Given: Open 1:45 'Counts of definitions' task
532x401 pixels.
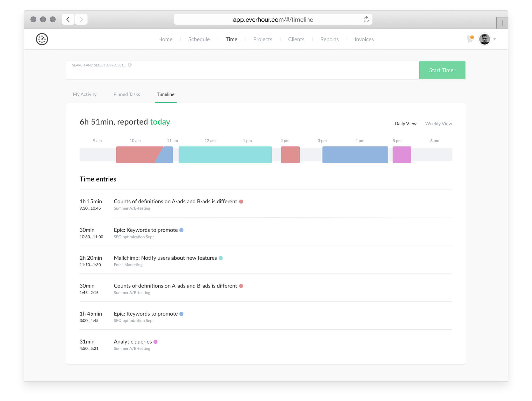Looking at the screenshot, I should tap(175, 286).
